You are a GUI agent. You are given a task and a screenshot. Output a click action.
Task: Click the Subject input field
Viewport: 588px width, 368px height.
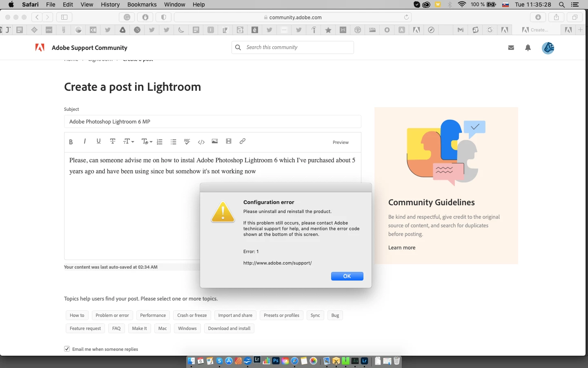coord(212,121)
